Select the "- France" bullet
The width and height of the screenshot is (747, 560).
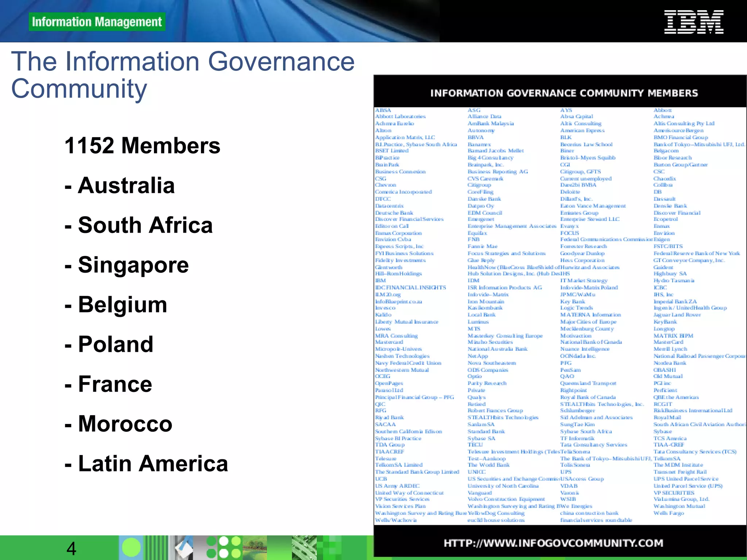[108, 384]
